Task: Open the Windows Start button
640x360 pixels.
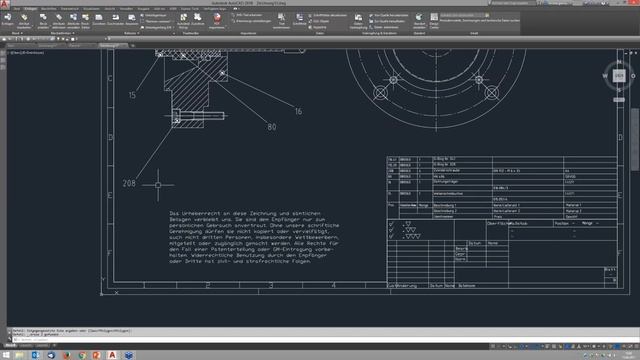Action: click(x=6, y=355)
